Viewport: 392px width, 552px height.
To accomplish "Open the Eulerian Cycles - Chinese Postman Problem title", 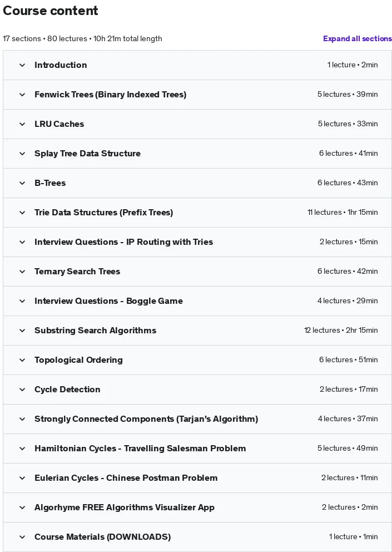I will click(x=126, y=478).
